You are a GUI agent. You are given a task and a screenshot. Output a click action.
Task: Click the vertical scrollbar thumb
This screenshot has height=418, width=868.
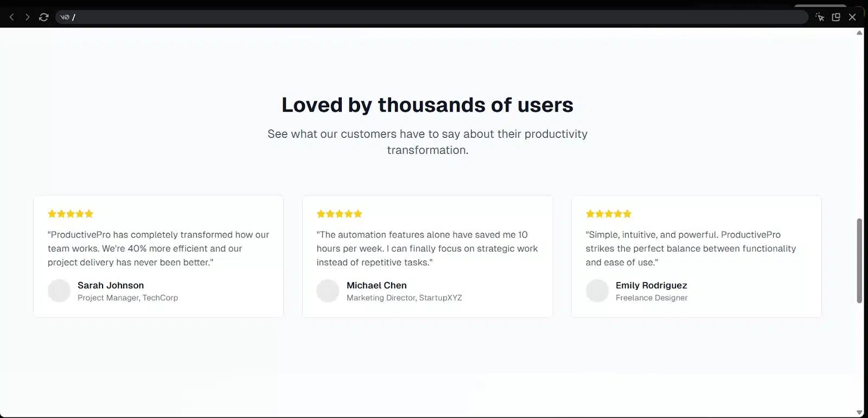point(859,261)
